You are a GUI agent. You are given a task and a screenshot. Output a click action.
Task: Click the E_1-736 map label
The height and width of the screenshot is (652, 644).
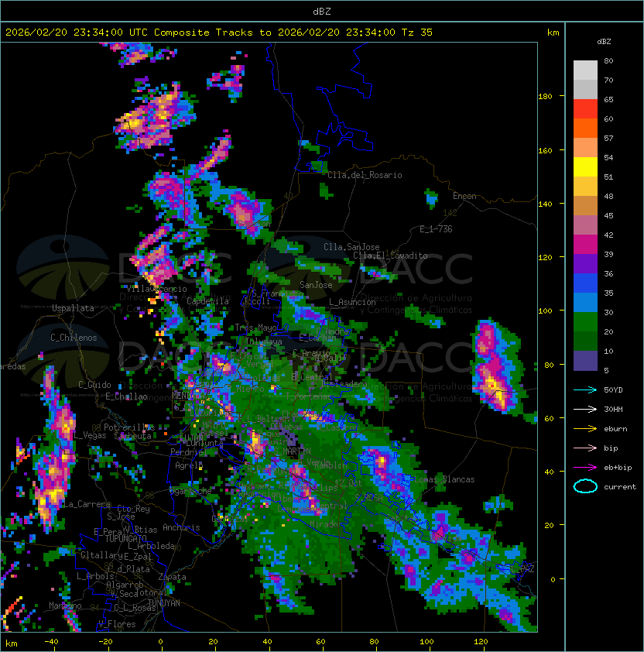click(x=436, y=229)
